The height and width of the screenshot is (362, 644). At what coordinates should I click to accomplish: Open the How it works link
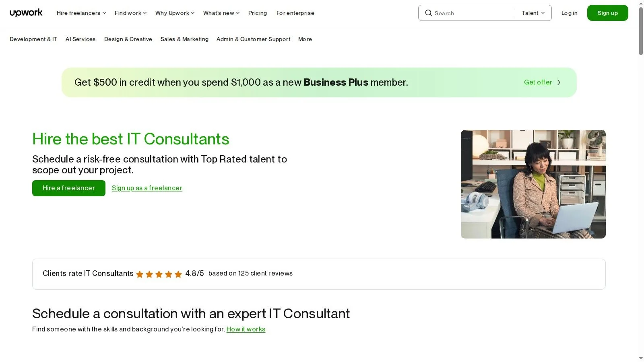[246, 329]
